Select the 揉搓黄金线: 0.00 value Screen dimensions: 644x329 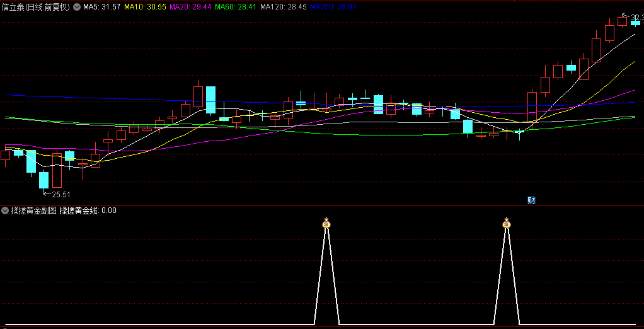coord(88,211)
